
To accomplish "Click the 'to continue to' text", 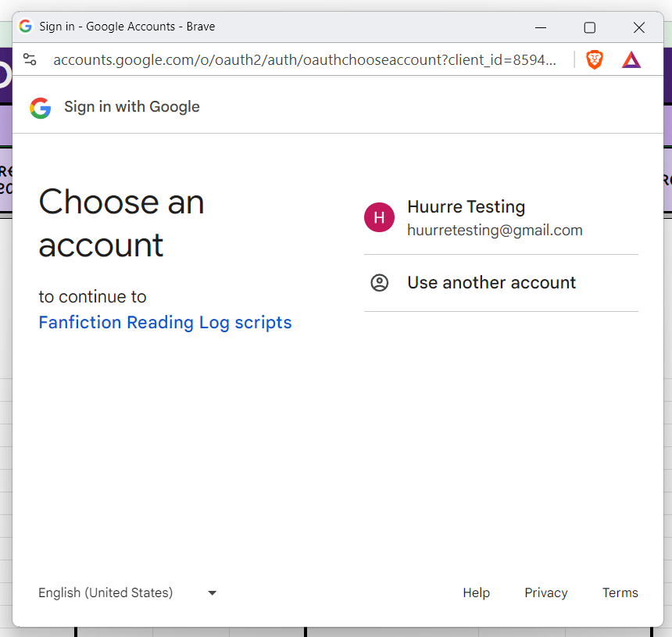I will pyautogui.click(x=92, y=297).
